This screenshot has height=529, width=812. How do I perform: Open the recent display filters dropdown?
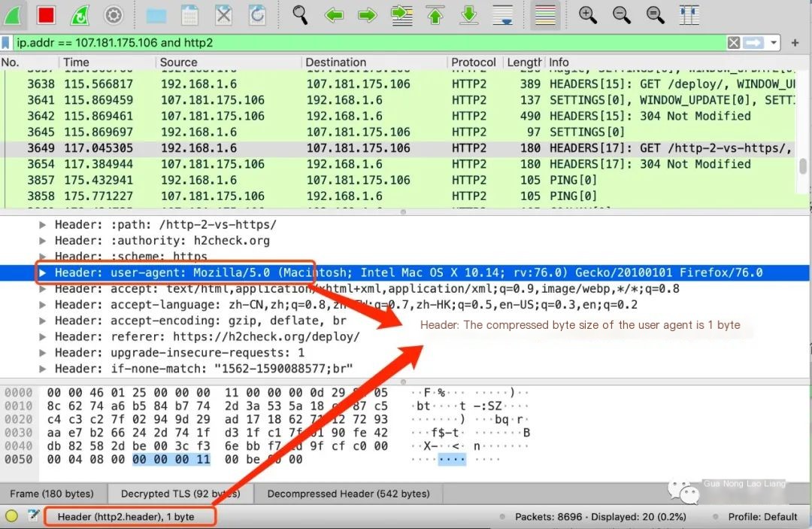click(773, 42)
